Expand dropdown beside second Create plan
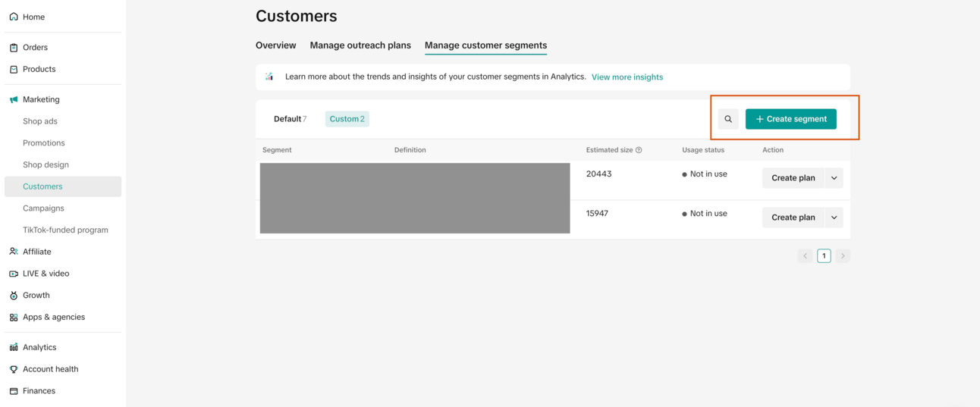Image resolution: width=980 pixels, height=407 pixels. 834,218
